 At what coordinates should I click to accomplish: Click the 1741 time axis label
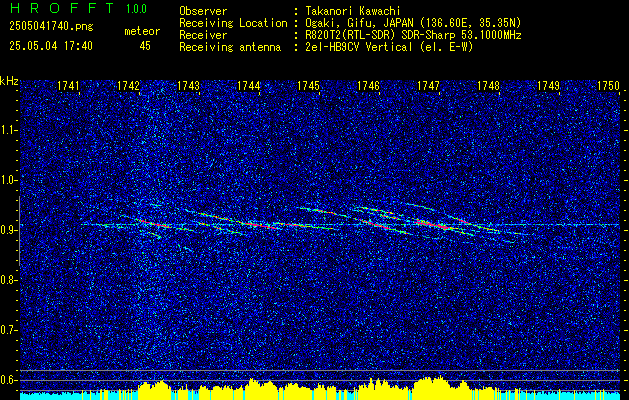tap(68, 86)
